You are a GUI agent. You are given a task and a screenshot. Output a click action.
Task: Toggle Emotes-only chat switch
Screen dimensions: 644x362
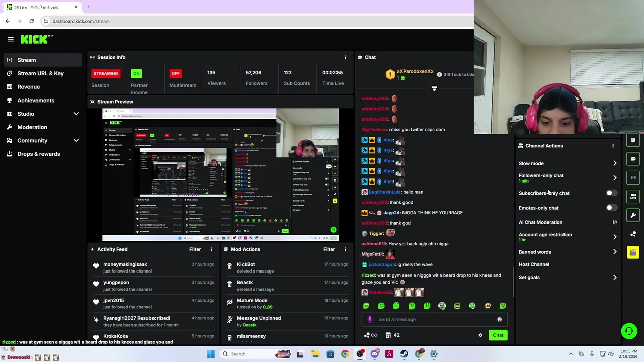(x=611, y=208)
